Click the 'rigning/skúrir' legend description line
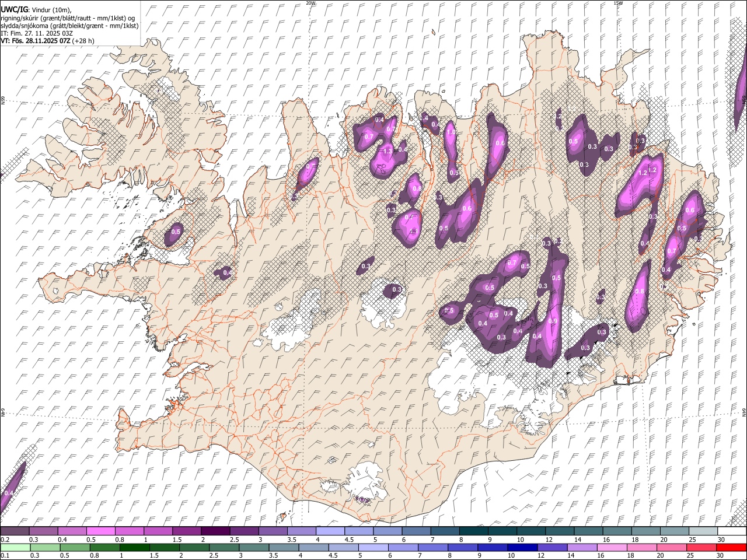The width and height of the screenshot is (747, 560). pos(68,18)
